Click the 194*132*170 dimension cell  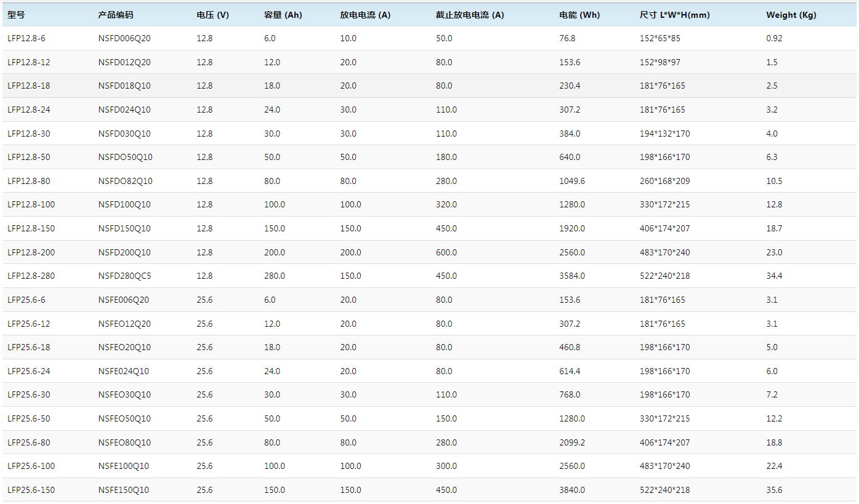pos(664,134)
